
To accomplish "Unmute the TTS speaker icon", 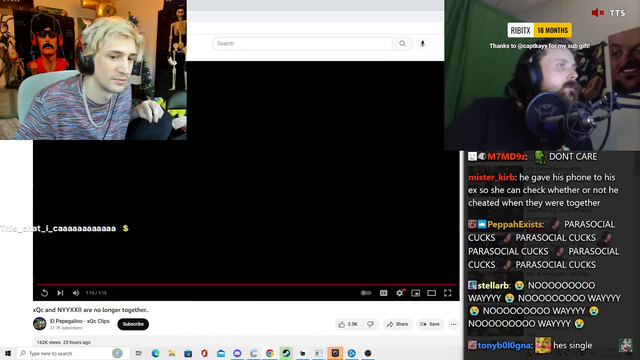I will (598, 13).
